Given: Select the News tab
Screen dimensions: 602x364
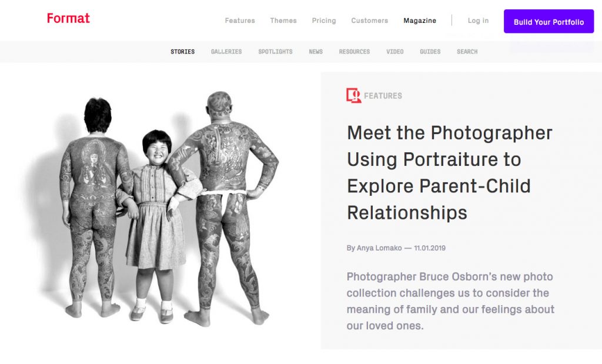Looking at the screenshot, I should coord(316,52).
